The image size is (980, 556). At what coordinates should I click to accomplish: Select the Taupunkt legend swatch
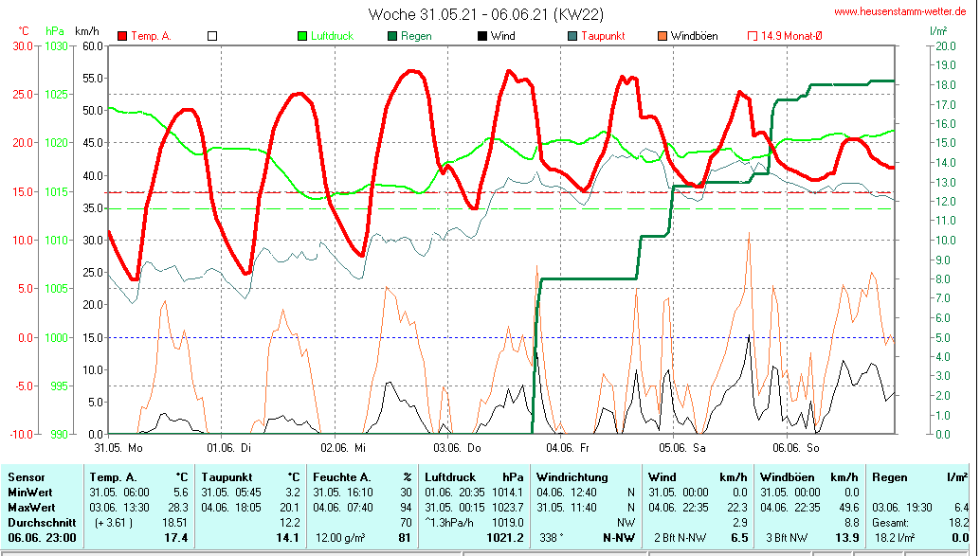(x=572, y=36)
